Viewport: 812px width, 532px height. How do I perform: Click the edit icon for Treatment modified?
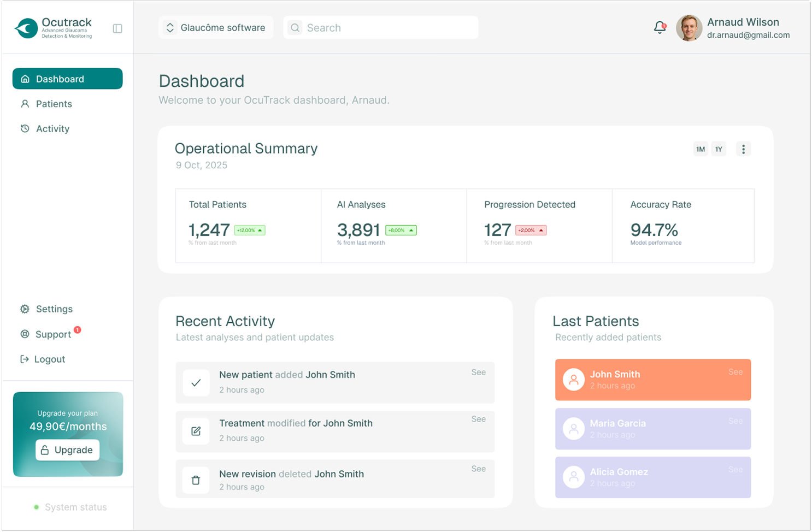click(x=196, y=431)
